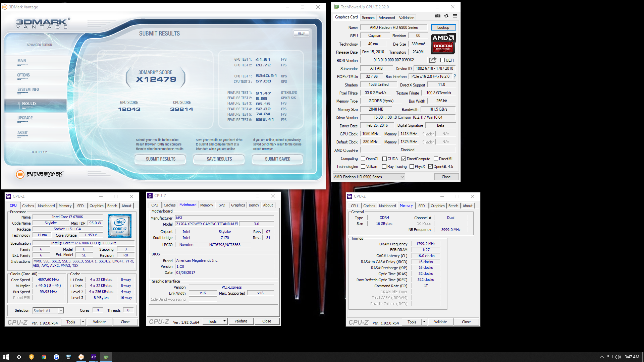
Task: Toggle the OpenCL checkbox
Action: click(x=363, y=159)
